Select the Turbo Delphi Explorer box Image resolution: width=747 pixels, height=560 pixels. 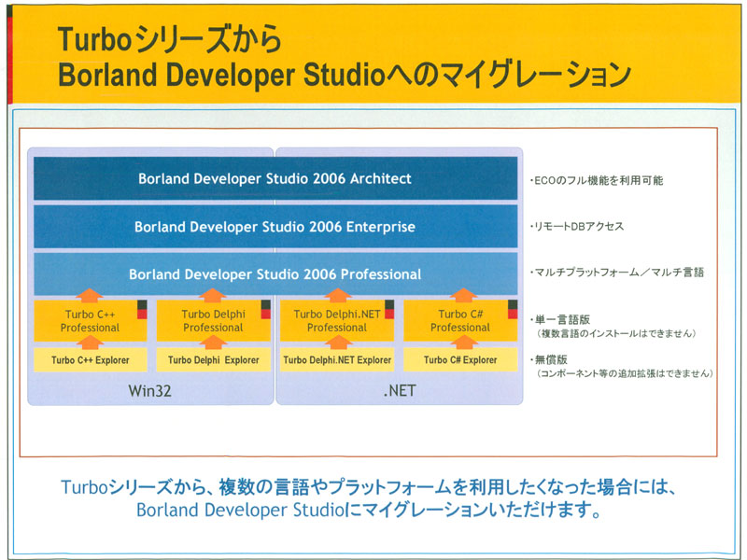tap(214, 360)
